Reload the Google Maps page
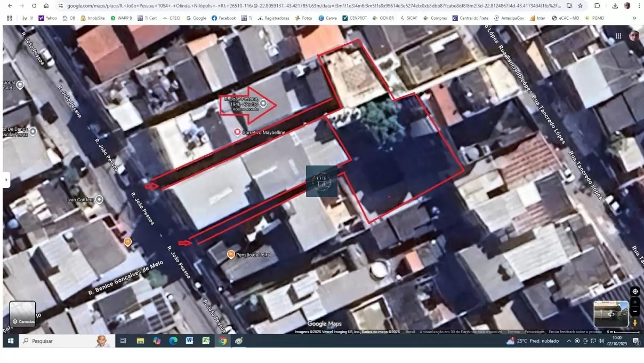Screen dimensions: 644x363 (34, 6)
